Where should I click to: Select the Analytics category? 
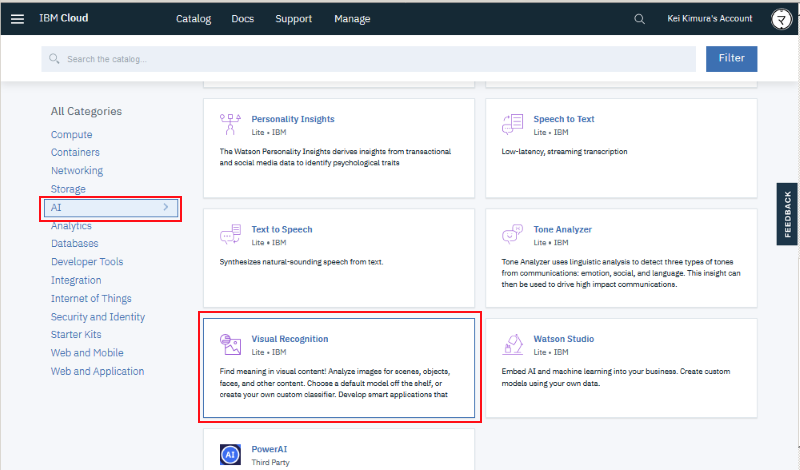click(71, 226)
